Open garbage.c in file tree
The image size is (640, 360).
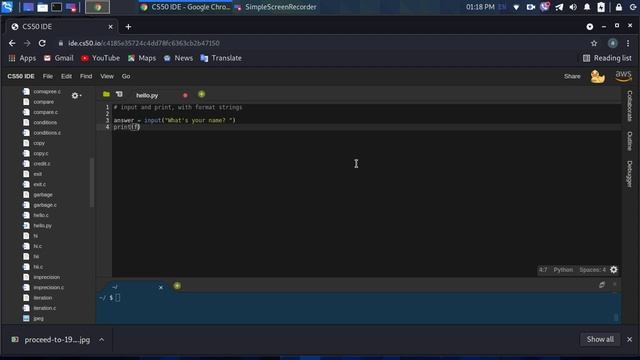45,205
